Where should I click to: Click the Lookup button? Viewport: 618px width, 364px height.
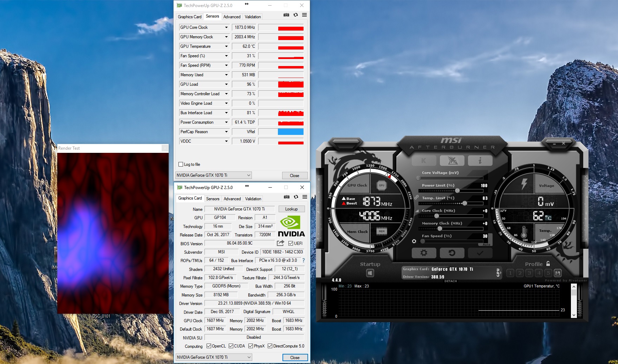point(291,209)
